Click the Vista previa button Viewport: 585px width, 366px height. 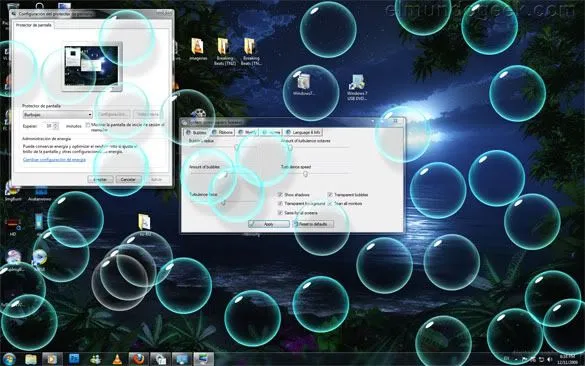coord(148,115)
